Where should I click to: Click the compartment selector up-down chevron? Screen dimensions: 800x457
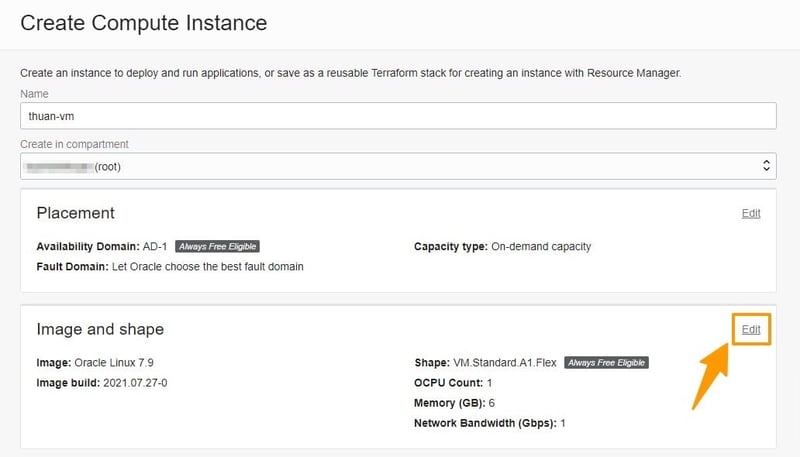[x=766, y=166]
